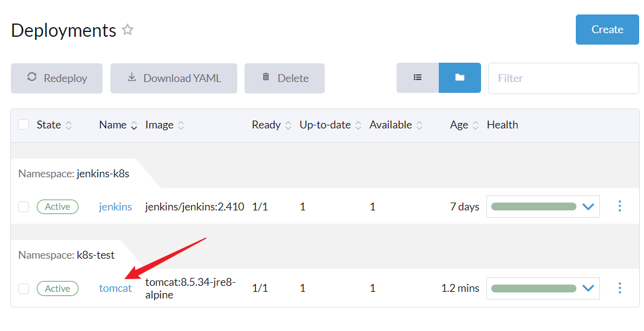Click the favorite star next to Deployments

[127, 30]
